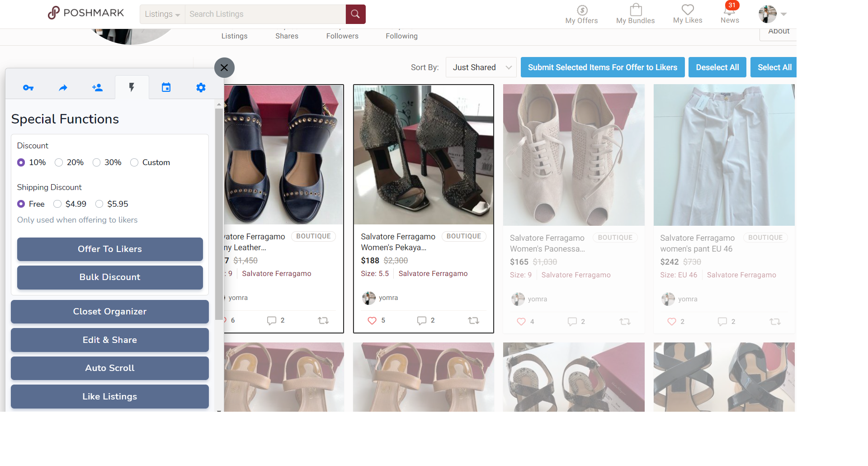Open comments on Women's Paonessa listing
The image size is (868, 466).
pyautogui.click(x=572, y=322)
